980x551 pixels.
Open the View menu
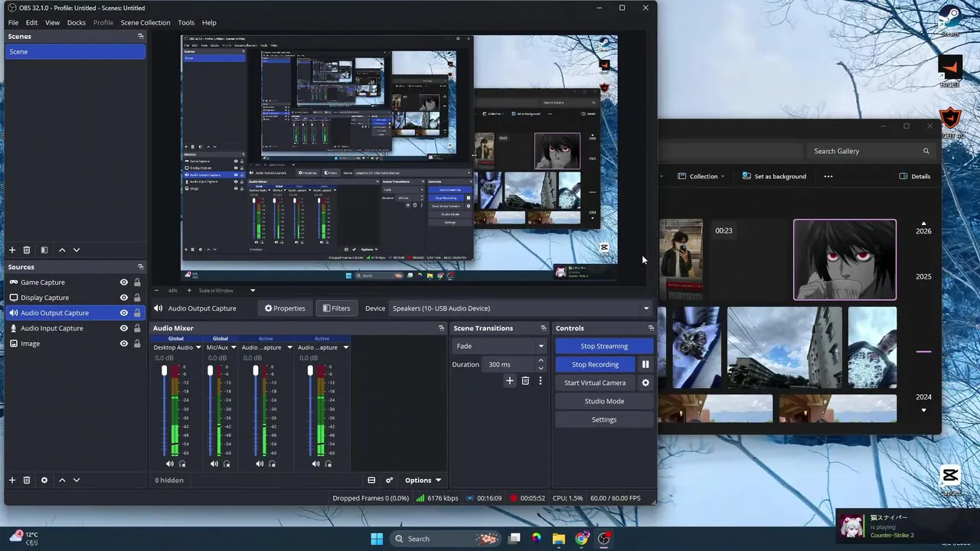click(52, 22)
